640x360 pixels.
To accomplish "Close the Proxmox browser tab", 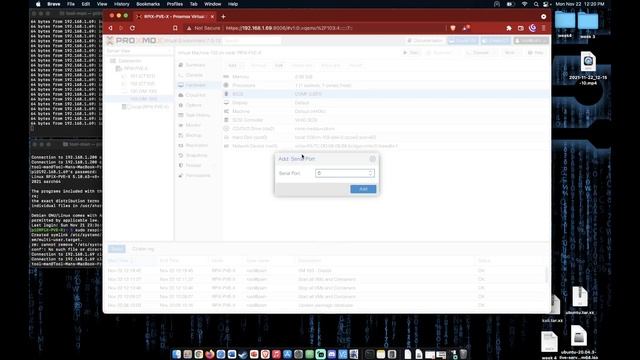I will coord(212,17).
